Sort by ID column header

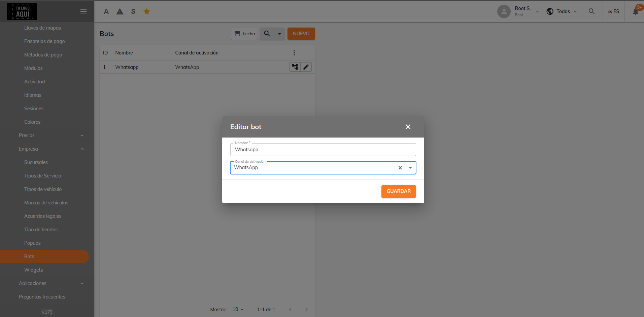click(105, 53)
